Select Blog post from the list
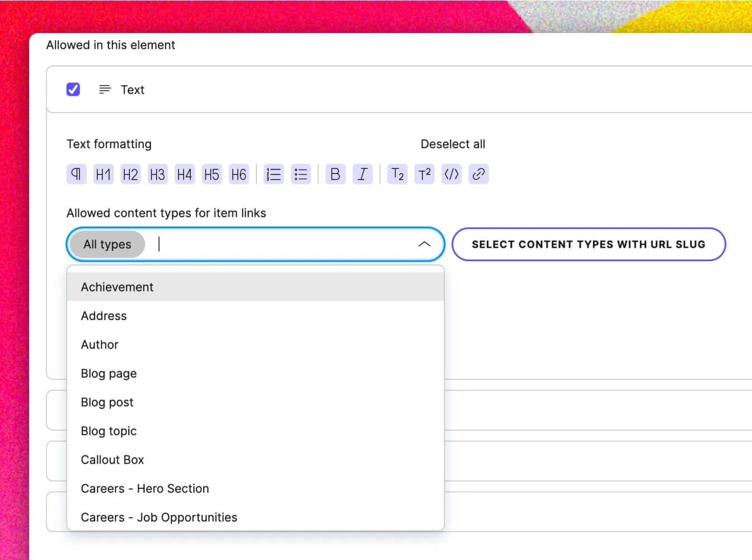This screenshot has height=560, width=752. (107, 402)
